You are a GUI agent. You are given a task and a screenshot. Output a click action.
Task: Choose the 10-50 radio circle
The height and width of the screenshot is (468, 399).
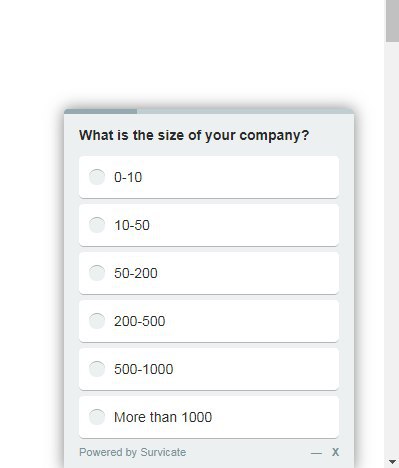click(97, 225)
